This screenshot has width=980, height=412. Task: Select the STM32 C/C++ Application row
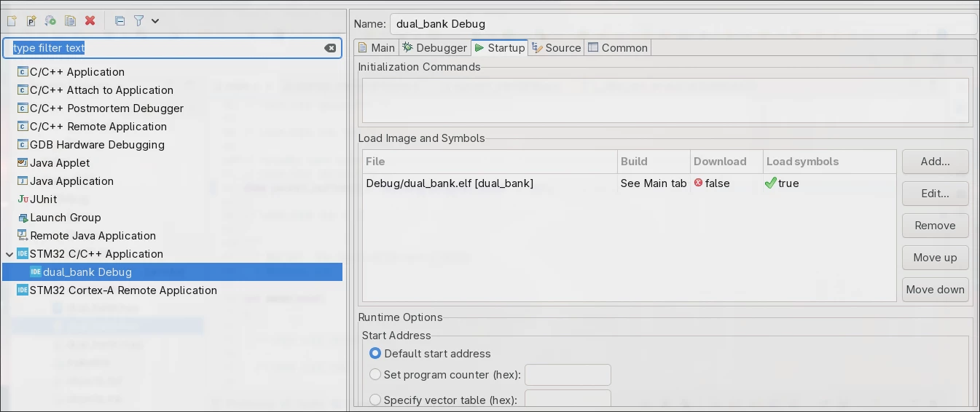click(90, 254)
